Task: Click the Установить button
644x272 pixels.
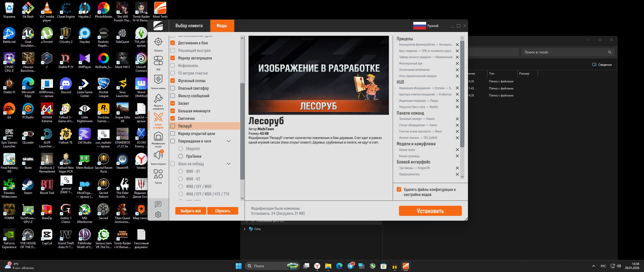Action: 430,211
